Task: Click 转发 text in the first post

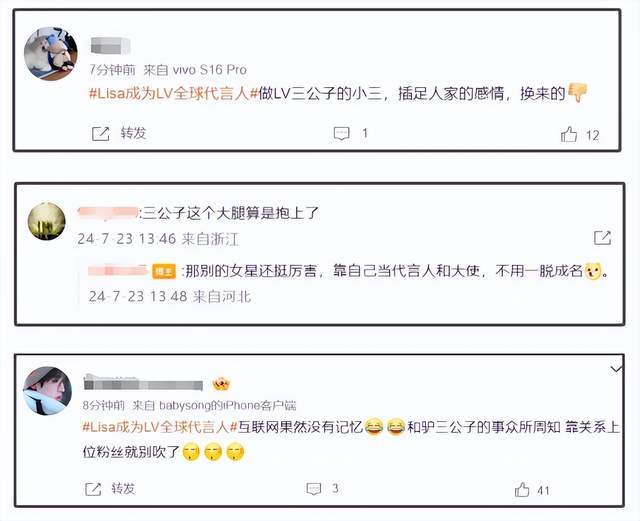Action: pyautogui.click(x=133, y=133)
